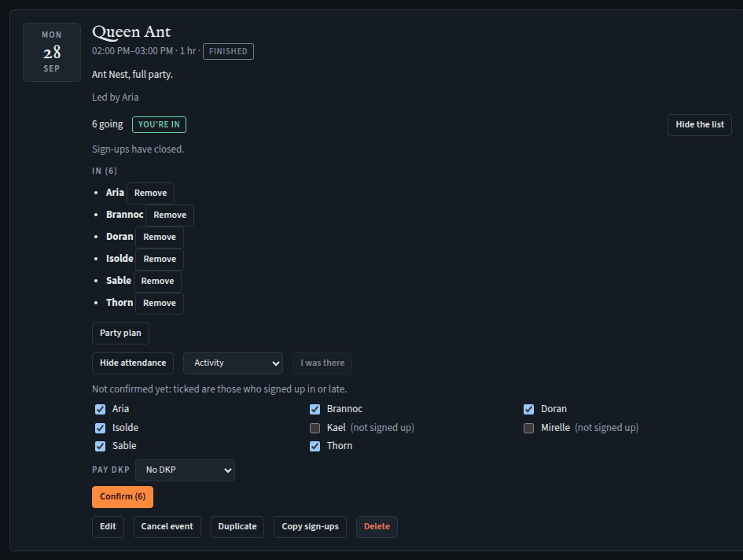
Task: Click the 'Sign-ups have closed.' notice
Action: [138, 149]
